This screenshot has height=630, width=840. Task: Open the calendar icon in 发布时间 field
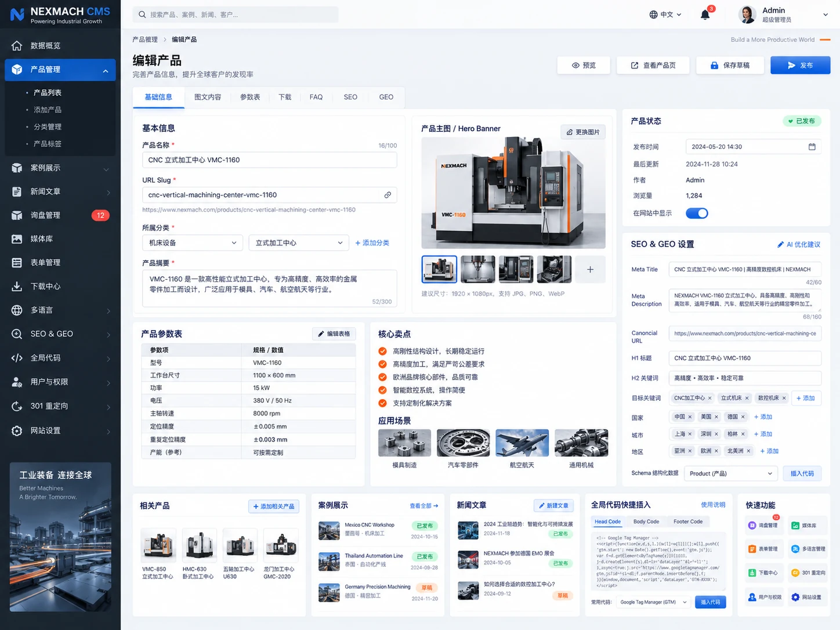point(812,147)
